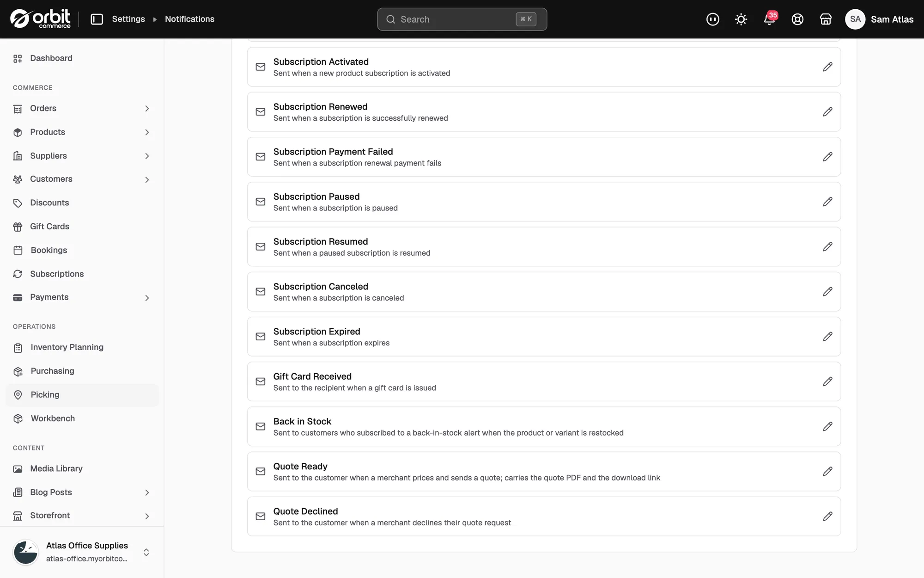Edit Subscription Activated notification pencil
This screenshot has width=924, height=578.
click(827, 67)
